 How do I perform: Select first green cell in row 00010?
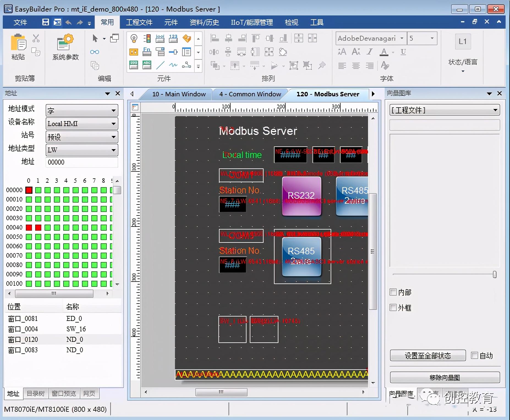29,199
